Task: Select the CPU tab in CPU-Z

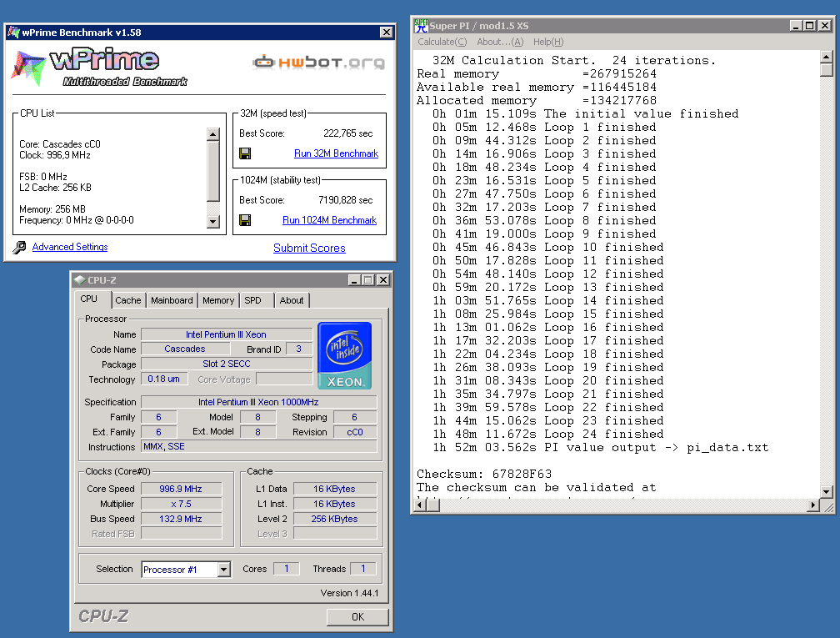Action: click(89, 299)
